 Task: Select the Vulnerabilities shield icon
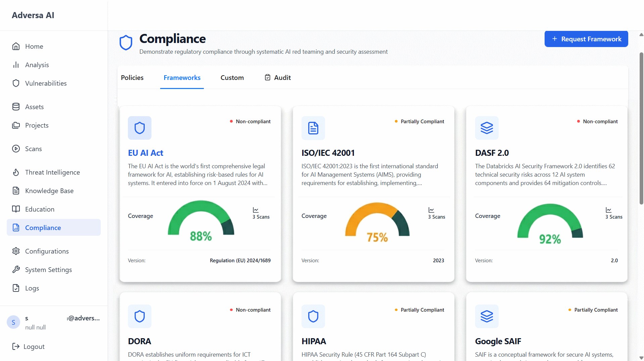16,83
